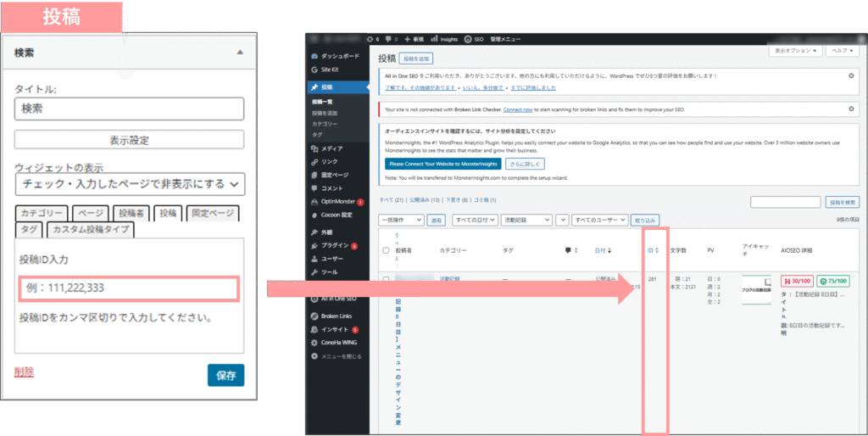
Task: Collapse the 検索 widget panel arrow
Action: (240, 53)
